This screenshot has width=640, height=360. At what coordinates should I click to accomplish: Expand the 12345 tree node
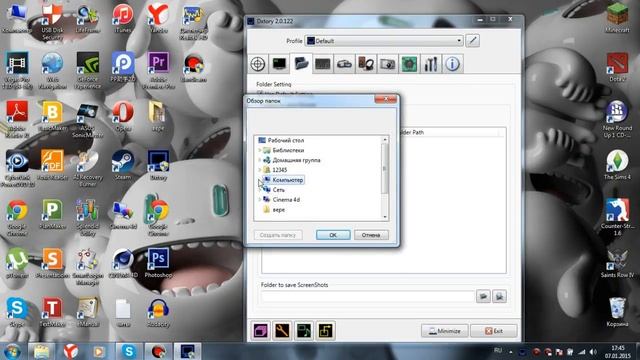click(260, 170)
